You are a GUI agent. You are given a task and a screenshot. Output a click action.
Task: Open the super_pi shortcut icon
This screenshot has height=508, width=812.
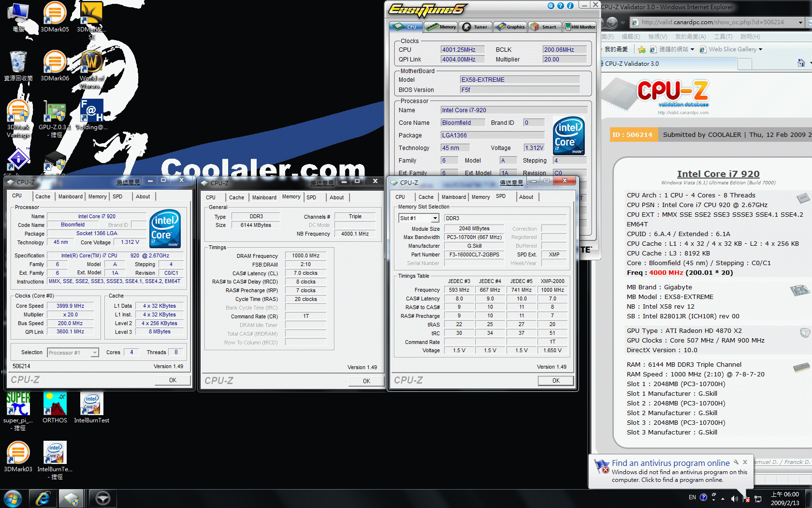pyautogui.click(x=18, y=411)
